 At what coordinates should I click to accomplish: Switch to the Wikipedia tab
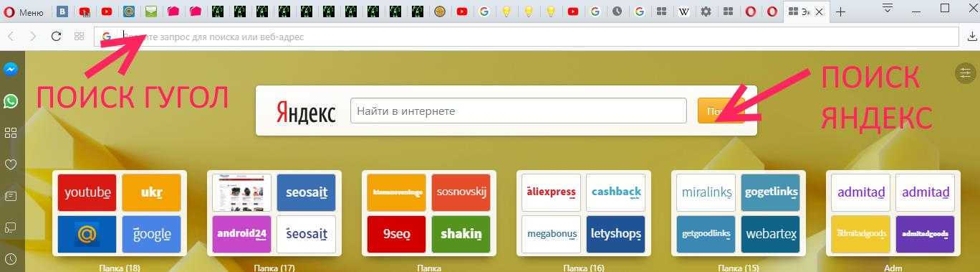coord(684,11)
